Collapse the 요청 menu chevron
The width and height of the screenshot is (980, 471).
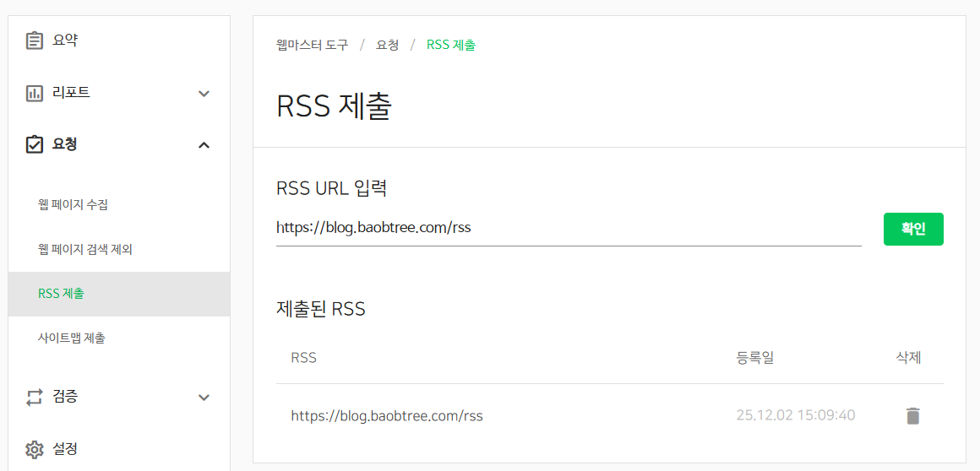[x=204, y=145]
